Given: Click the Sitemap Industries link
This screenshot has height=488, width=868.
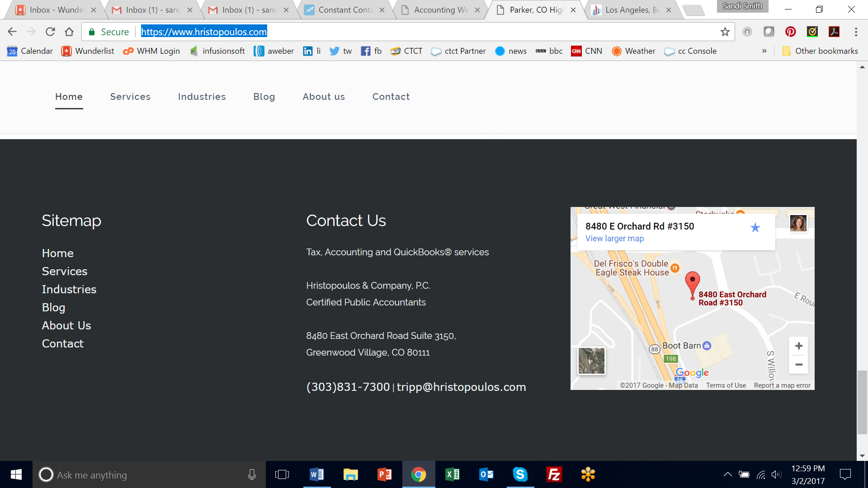Looking at the screenshot, I should click(69, 289).
